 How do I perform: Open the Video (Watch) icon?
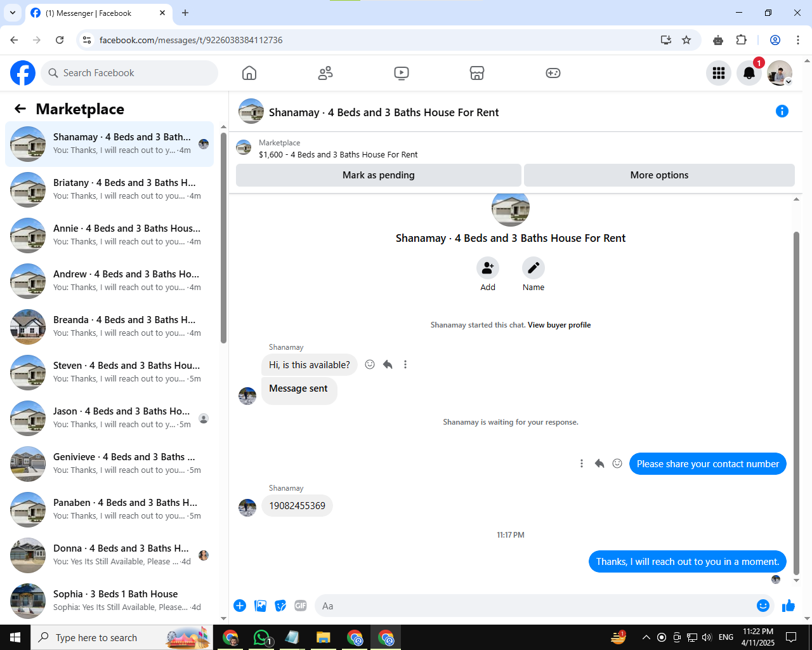(x=402, y=73)
